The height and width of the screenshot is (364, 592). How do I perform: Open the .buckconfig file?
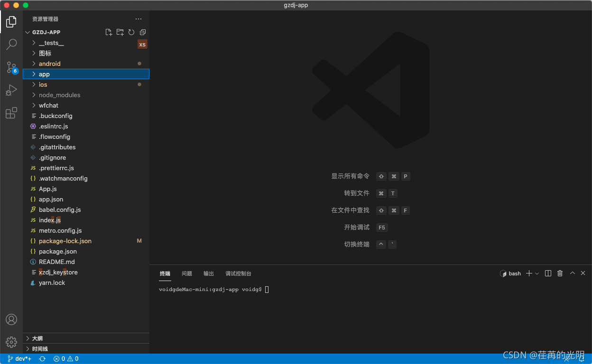tap(86, 116)
